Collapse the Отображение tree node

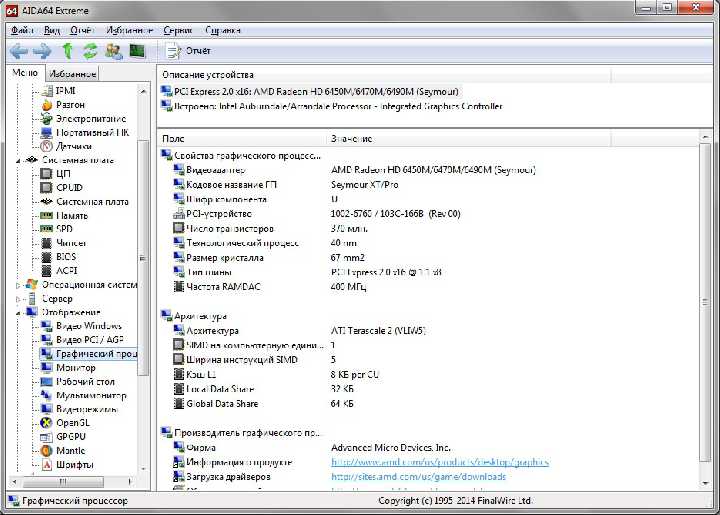pos(18,313)
